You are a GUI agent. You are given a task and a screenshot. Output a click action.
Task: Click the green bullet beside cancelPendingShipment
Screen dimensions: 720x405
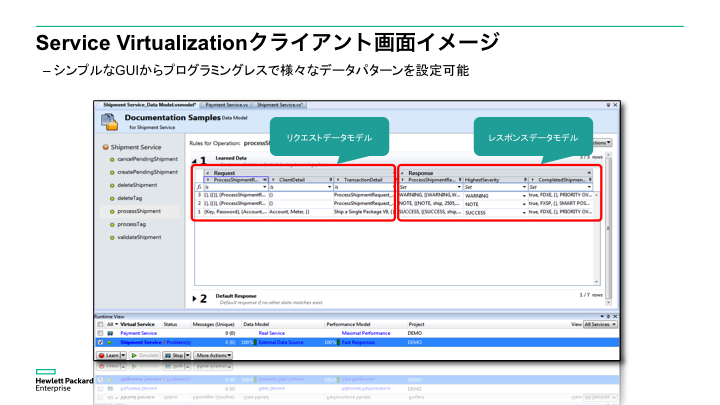pyautogui.click(x=112, y=159)
